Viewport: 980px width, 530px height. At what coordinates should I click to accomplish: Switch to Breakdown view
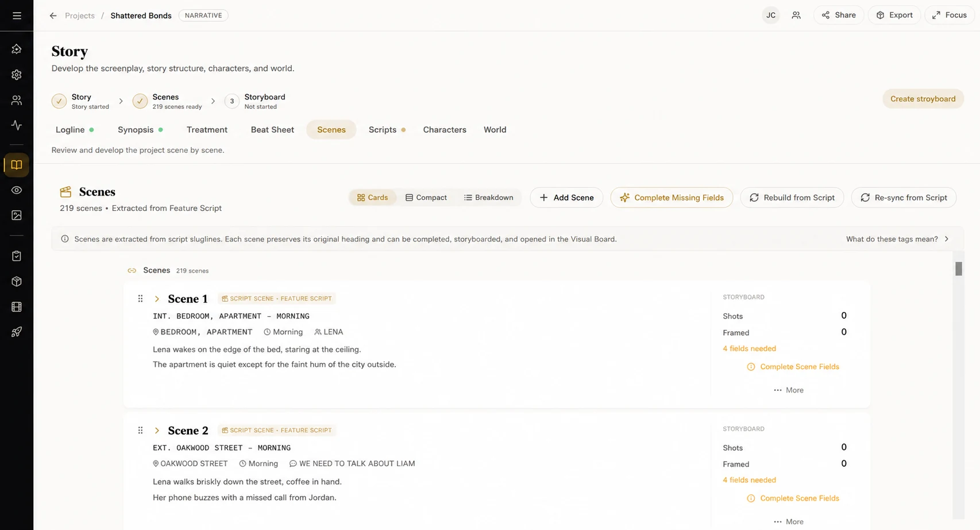[x=488, y=197]
